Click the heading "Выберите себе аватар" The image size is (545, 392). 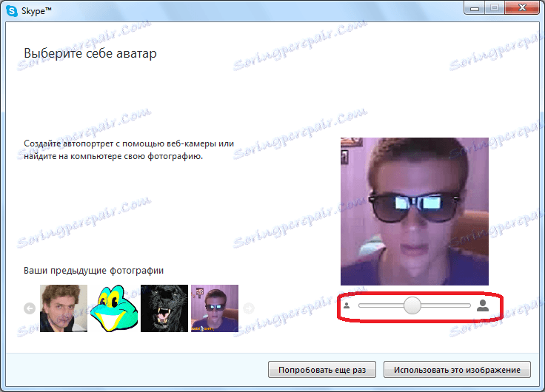coord(90,53)
